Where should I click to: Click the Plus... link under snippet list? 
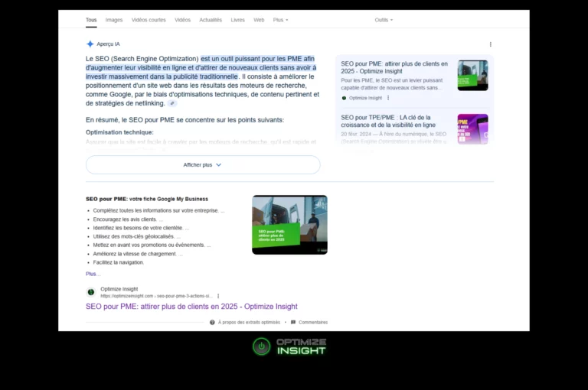(x=93, y=274)
